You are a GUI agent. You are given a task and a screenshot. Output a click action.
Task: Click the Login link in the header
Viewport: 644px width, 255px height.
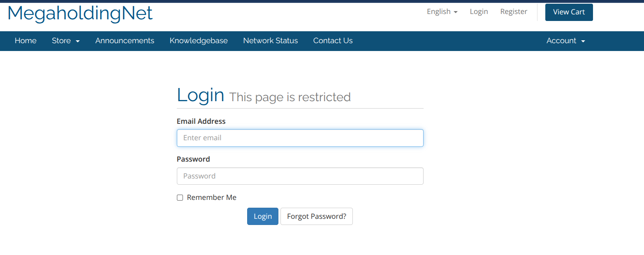point(478,12)
